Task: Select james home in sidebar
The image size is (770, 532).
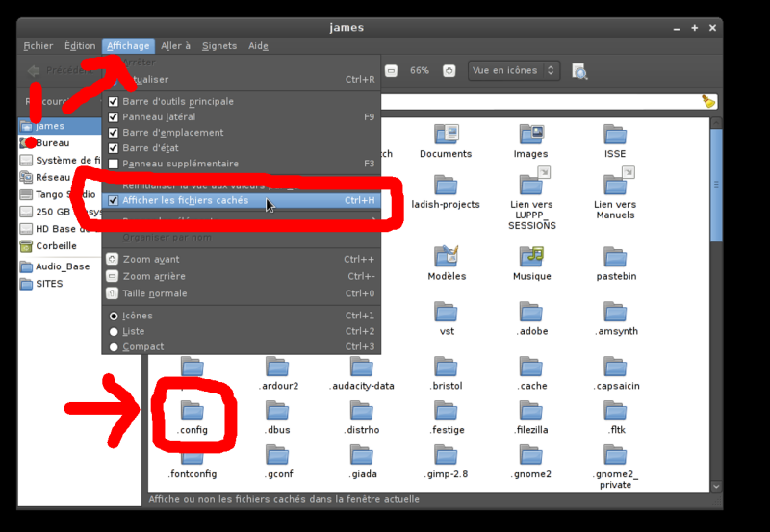Action: click(60, 126)
